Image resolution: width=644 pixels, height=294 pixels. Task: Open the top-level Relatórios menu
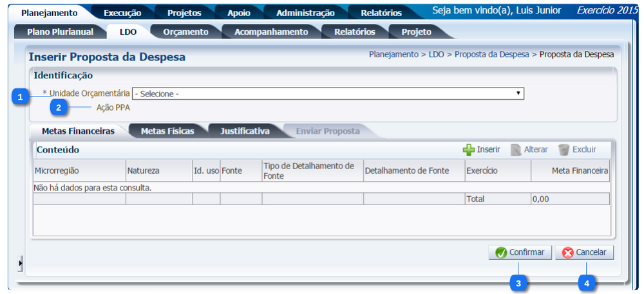[381, 12]
